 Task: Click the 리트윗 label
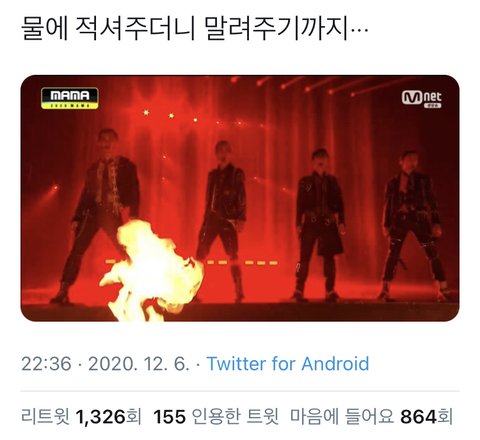[45, 417]
